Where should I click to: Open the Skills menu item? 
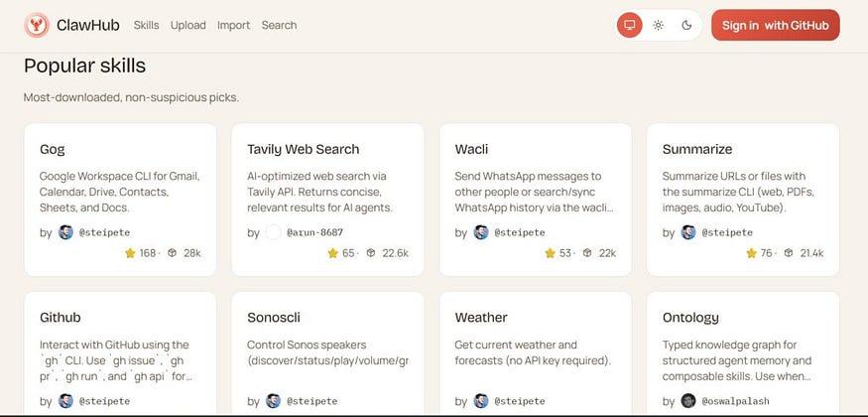pos(146,25)
